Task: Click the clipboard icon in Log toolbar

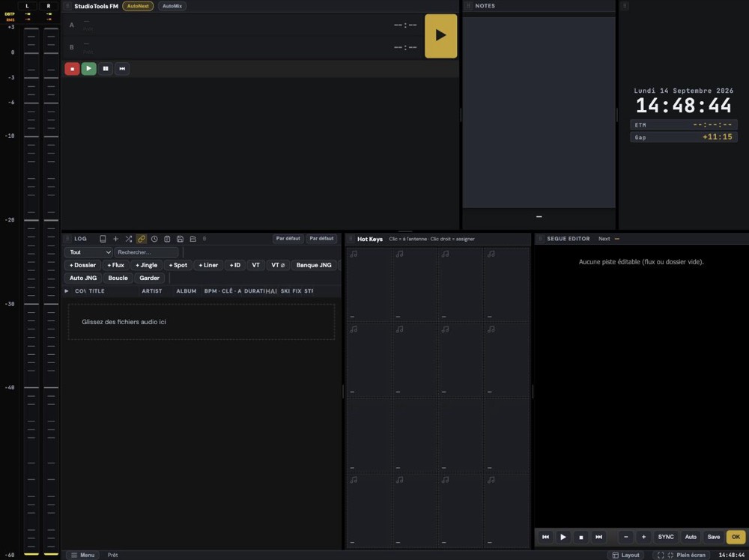Action: tap(167, 239)
